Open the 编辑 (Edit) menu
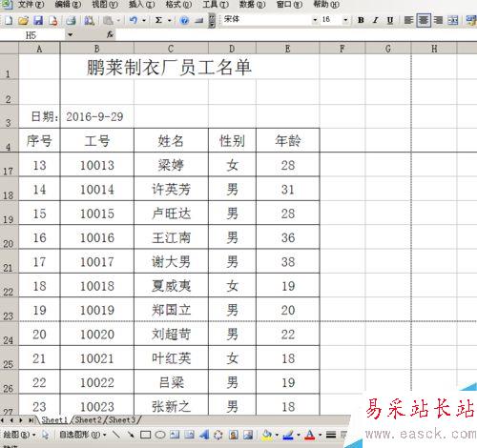This screenshot has height=448, width=477. point(68,5)
